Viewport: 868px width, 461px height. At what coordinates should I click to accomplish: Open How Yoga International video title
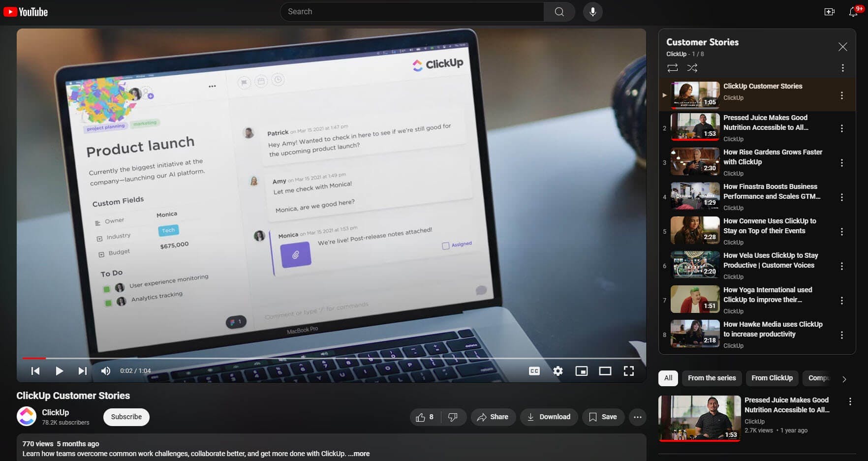[768, 295]
